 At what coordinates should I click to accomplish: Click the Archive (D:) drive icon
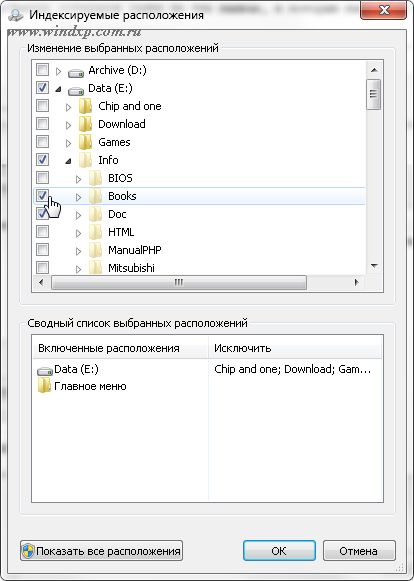(x=76, y=73)
